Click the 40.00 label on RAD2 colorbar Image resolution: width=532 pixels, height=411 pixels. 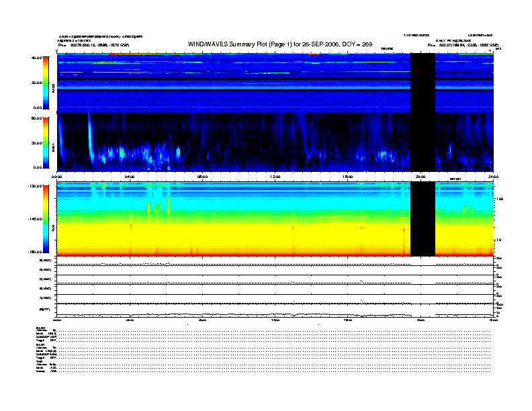(36, 58)
